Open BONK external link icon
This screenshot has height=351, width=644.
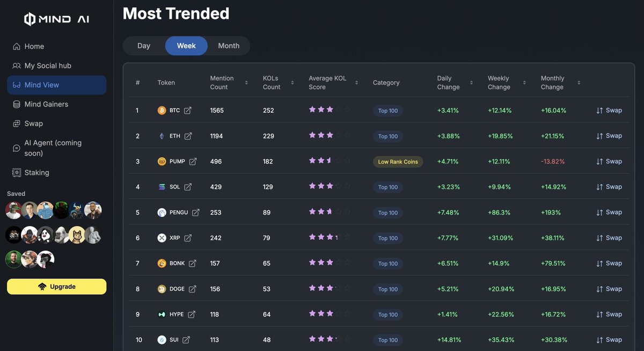click(x=192, y=264)
